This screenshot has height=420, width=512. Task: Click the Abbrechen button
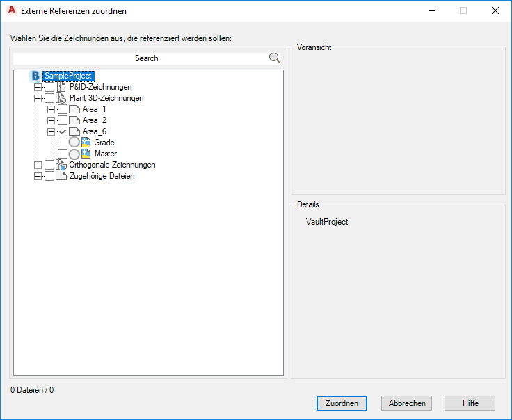pos(406,403)
